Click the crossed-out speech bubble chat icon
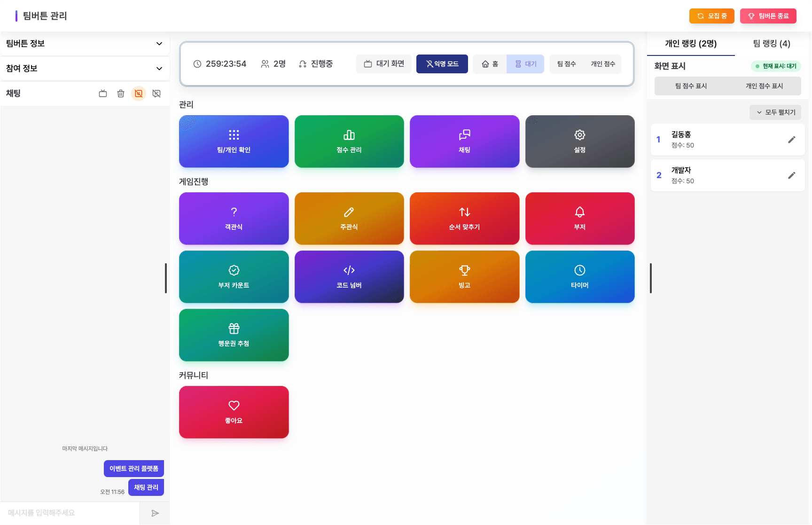 (x=156, y=94)
